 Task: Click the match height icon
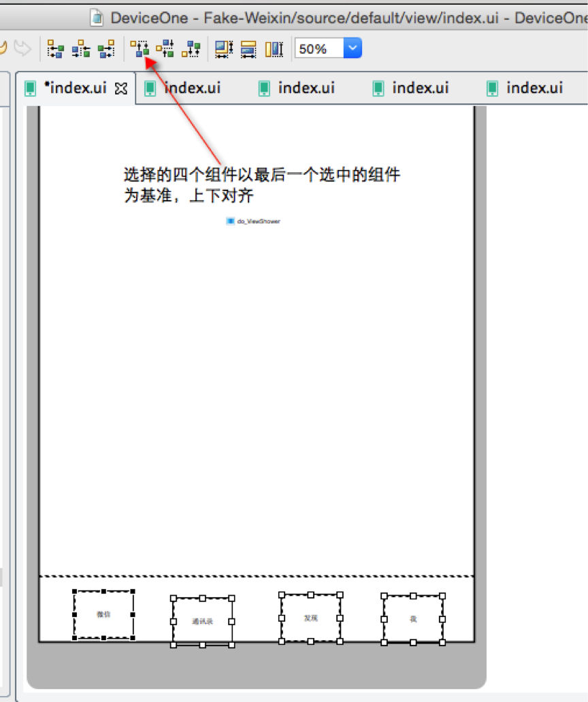coord(274,49)
